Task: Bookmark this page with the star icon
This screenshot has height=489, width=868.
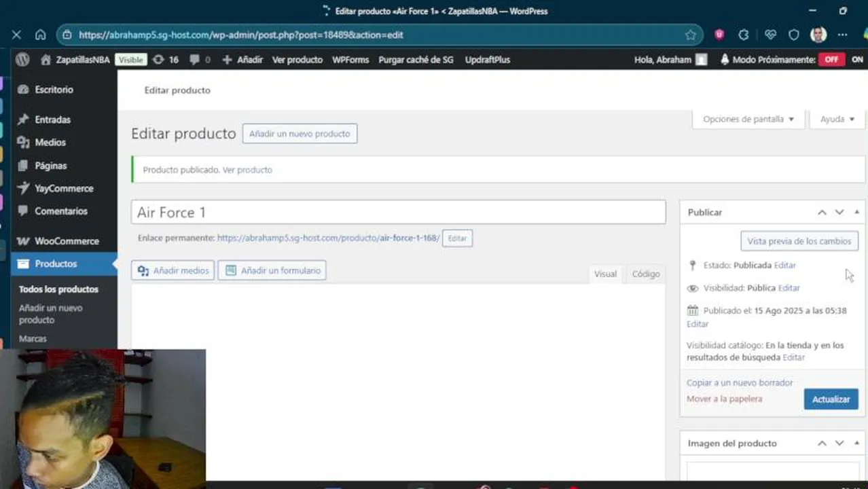Action: pos(691,35)
